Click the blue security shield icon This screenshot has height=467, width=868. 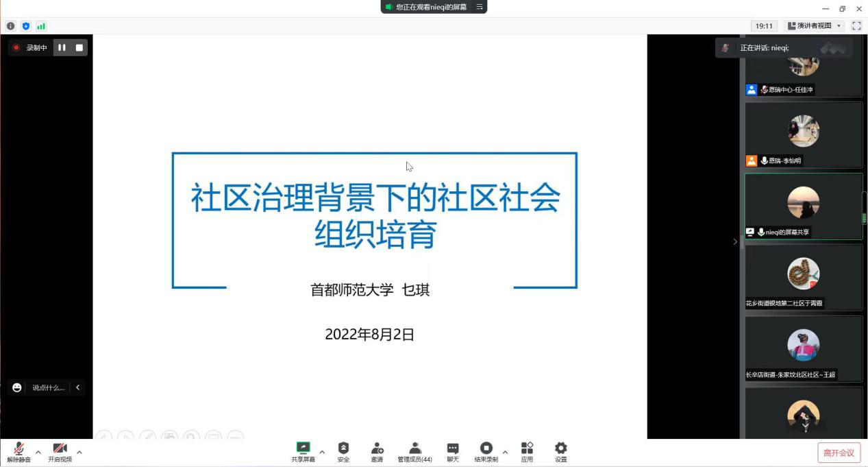pos(26,26)
